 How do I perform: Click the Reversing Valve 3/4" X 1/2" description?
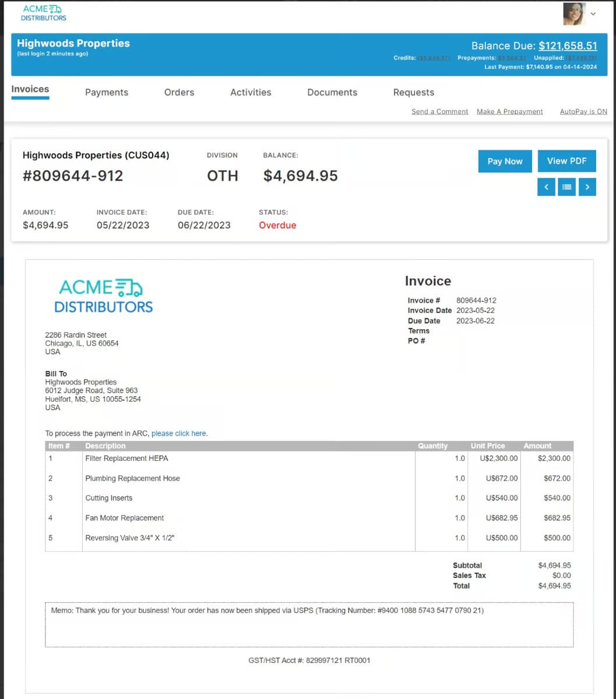[x=129, y=538]
